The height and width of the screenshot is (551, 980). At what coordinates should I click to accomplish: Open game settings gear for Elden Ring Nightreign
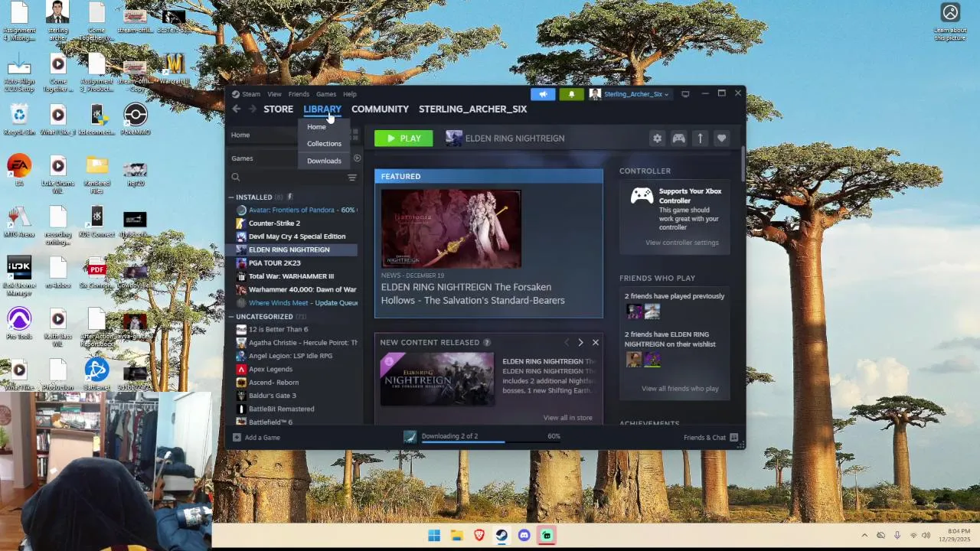(x=657, y=139)
